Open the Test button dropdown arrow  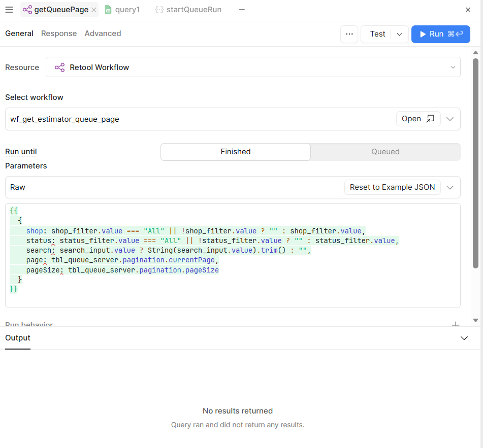399,34
